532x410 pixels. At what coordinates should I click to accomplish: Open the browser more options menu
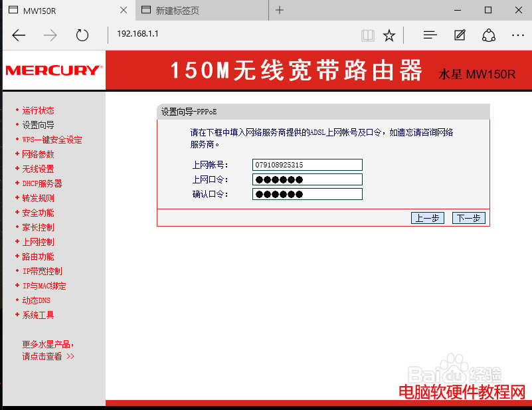coord(518,35)
